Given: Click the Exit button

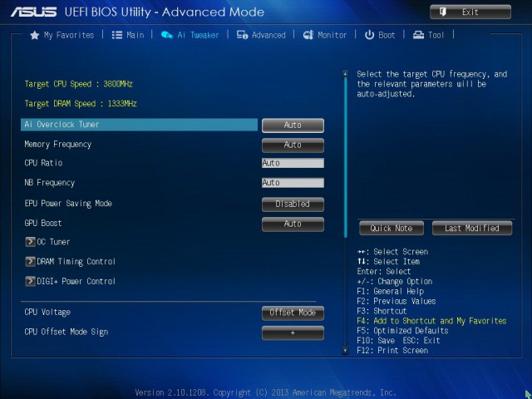Looking at the screenshot, I should click(470, 12).
